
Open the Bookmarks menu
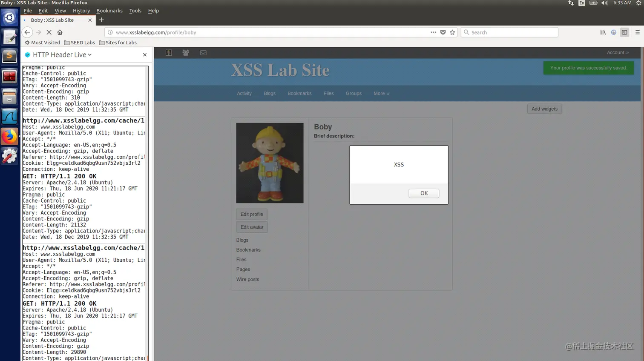pyautogui.click(x=109, y=11)
